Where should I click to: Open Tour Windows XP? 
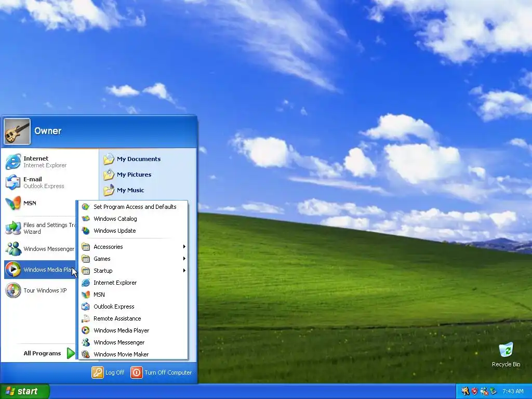pyautogui.click(x=39, y=290)
